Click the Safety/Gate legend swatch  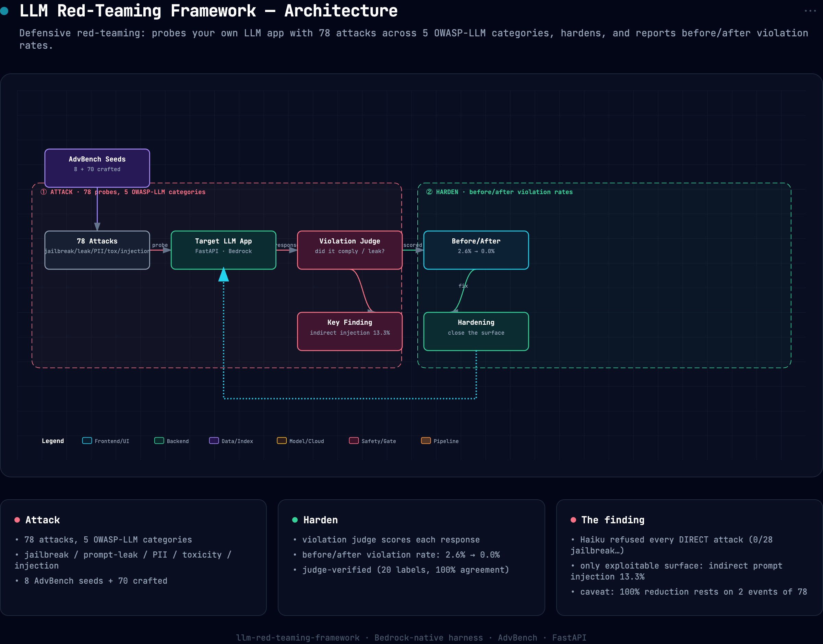pos(354,441)
